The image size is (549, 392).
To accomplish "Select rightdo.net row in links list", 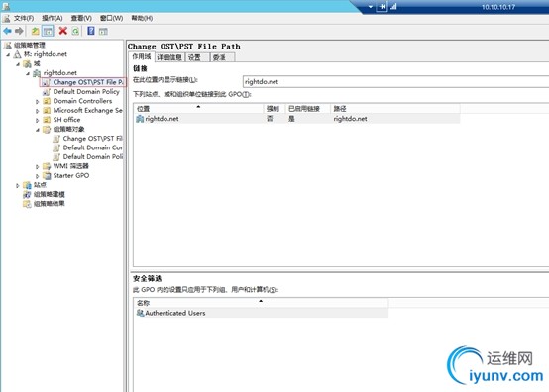I will (297, 119).
